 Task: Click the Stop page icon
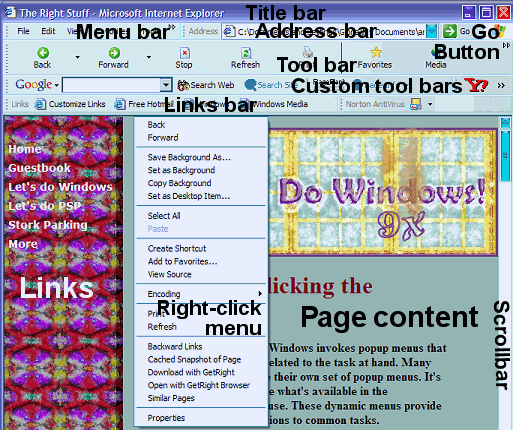[185, 53]
